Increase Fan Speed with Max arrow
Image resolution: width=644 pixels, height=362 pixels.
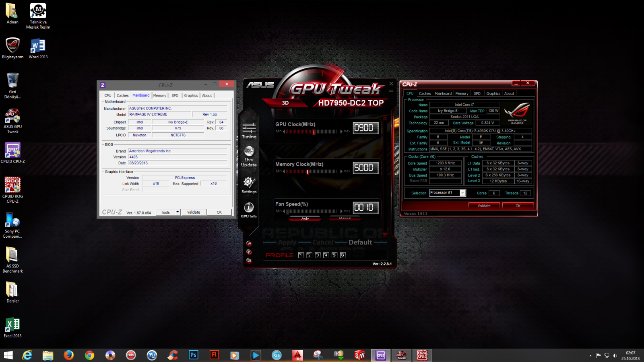tap(341, 211)
